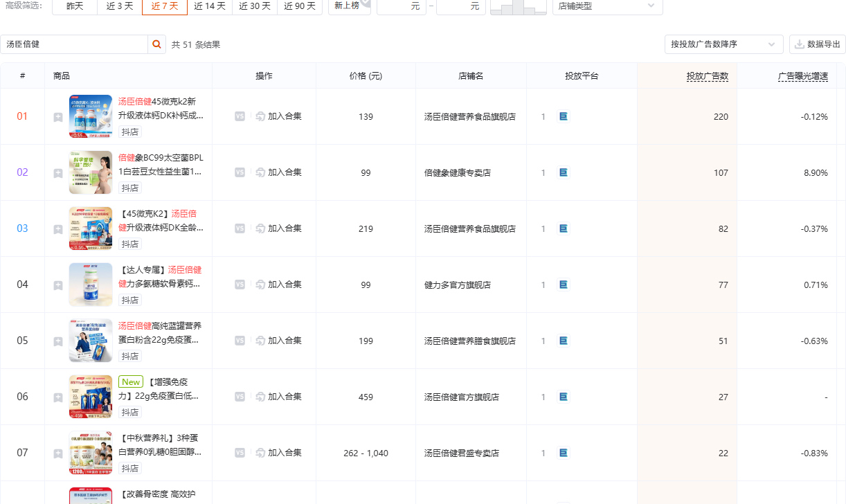Click 加入合集 for row 07

[278, 453]
